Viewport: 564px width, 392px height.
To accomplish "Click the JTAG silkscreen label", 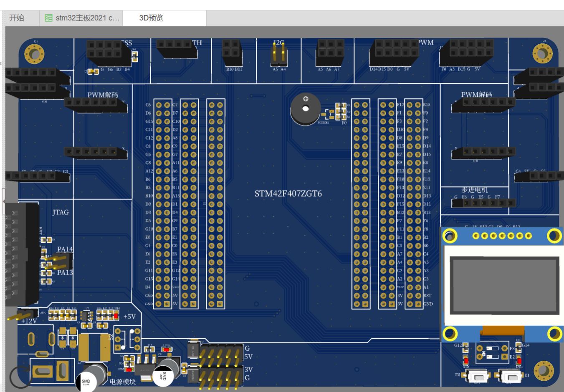I will coord(61,212).
